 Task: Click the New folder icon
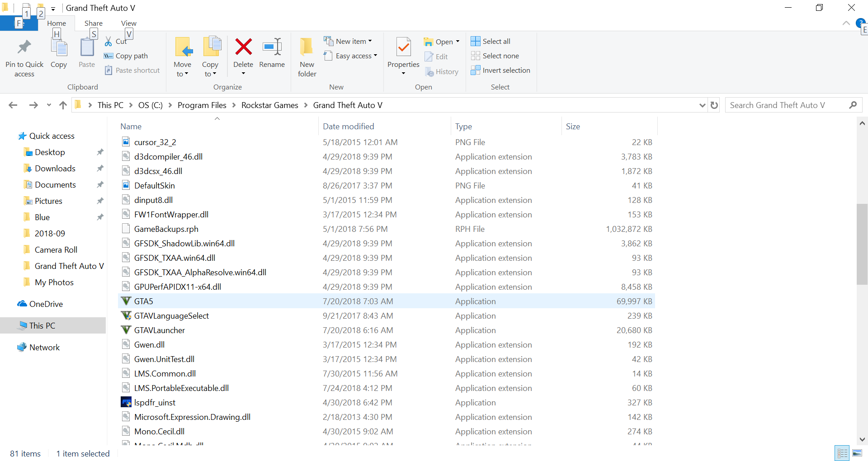(x=307, y=47)
